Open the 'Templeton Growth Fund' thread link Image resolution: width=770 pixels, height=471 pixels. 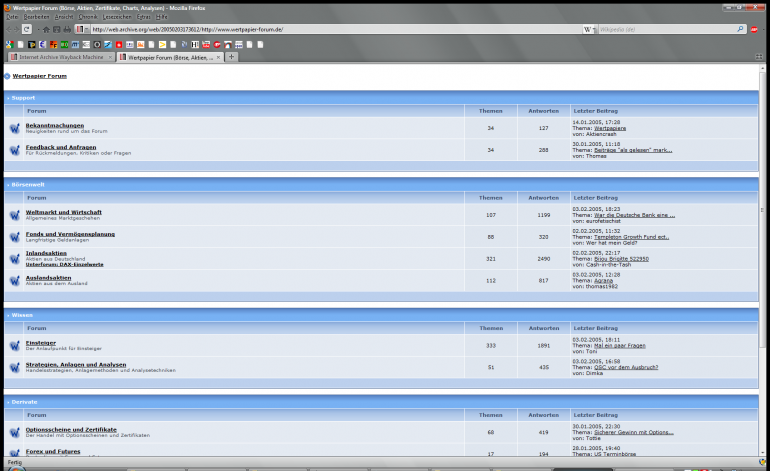(x=632, y=237)
